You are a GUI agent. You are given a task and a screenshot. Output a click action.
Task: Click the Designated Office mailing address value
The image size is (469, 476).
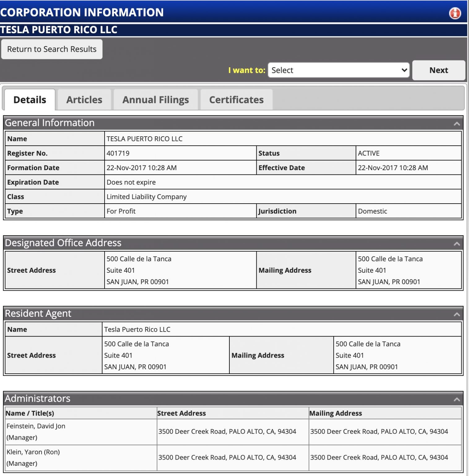click(x=390, y=270)
